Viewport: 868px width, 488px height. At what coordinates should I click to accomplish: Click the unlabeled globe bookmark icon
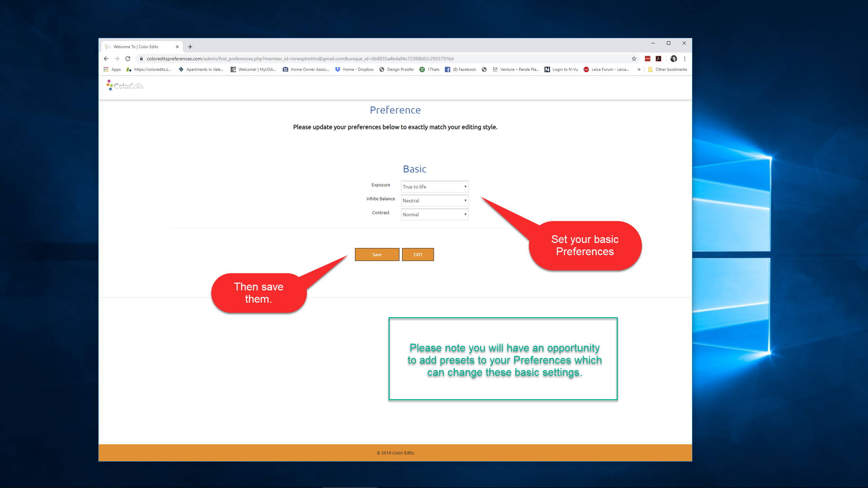click(484, 69)
